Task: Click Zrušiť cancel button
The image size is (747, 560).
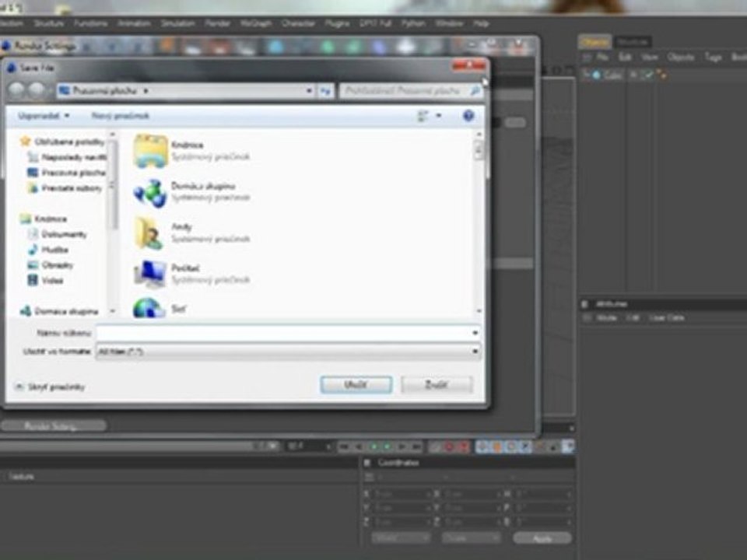Action: coord(437,384)
